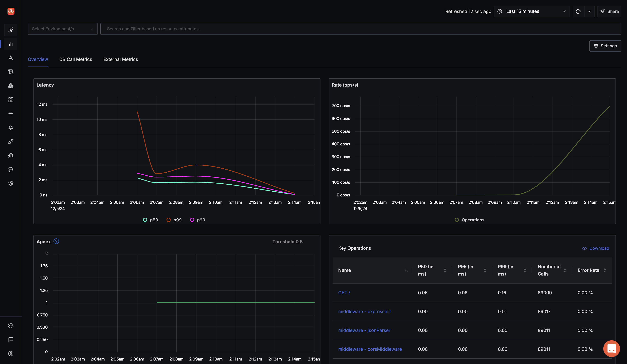Image resolution: width=627 pixels, height=364 pixels.
Task: Toggle the Operations series in the Rate legend
Action: [x=470, y=220]
